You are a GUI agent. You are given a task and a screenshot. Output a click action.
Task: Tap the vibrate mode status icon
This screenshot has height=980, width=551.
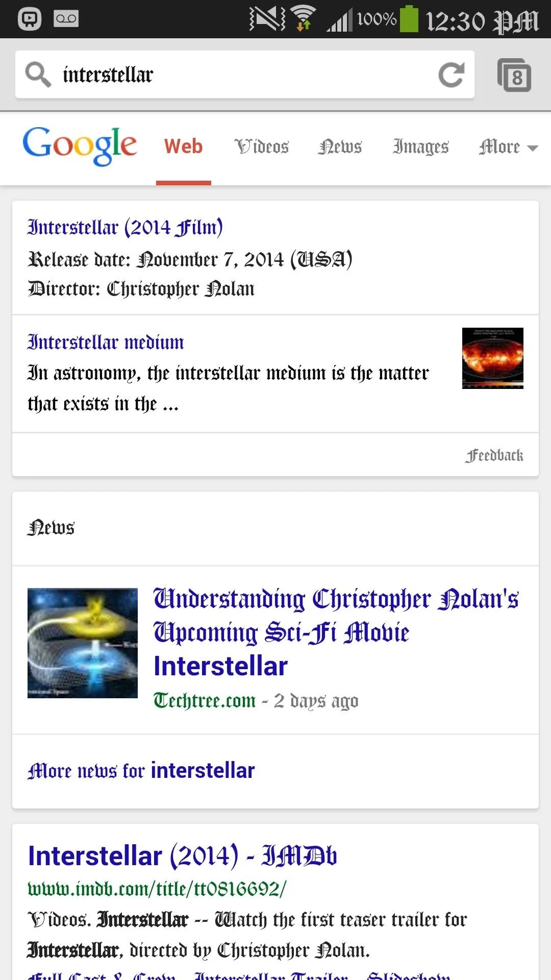[267, 19]
